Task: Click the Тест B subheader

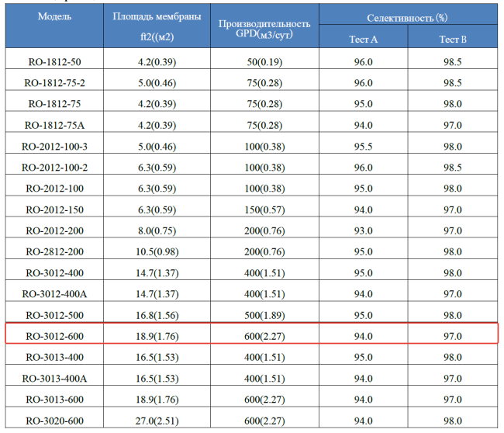Action: [x=452, y=38]
